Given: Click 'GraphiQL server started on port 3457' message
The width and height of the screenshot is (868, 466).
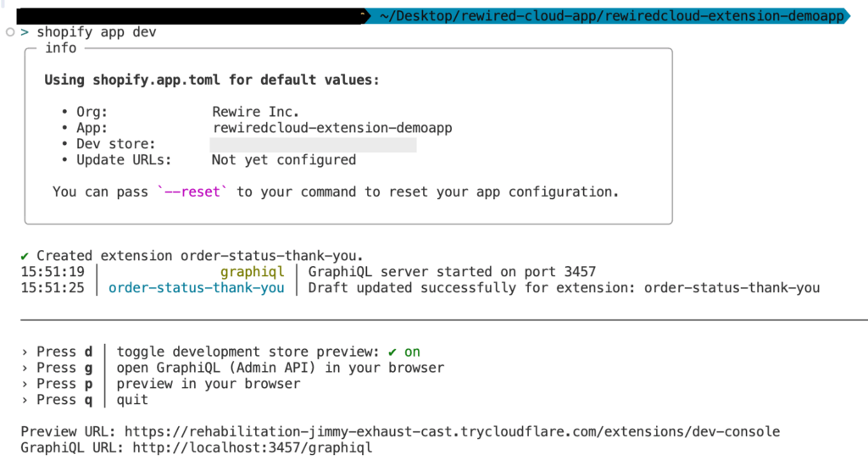Looking at the screenshot, I should [452, 272].
